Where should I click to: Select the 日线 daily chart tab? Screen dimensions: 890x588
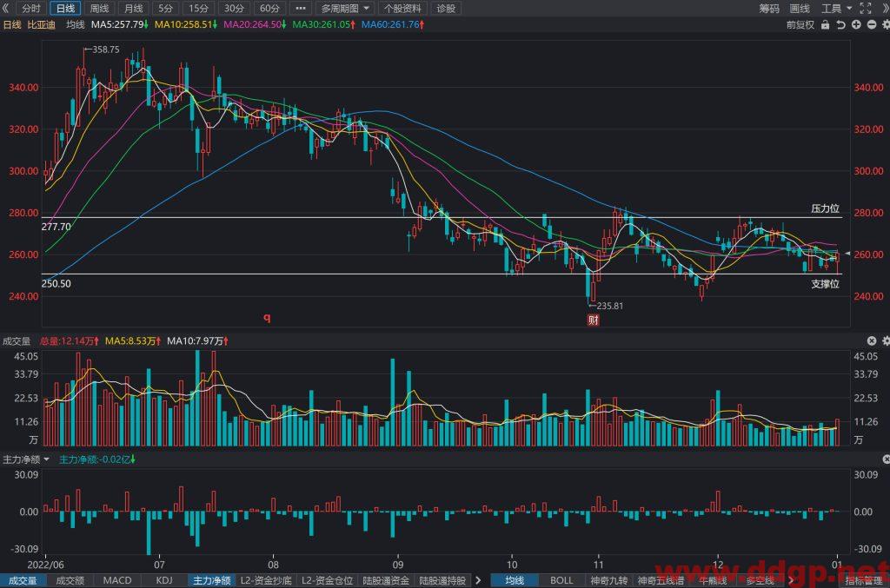click(x=66, y=8)
